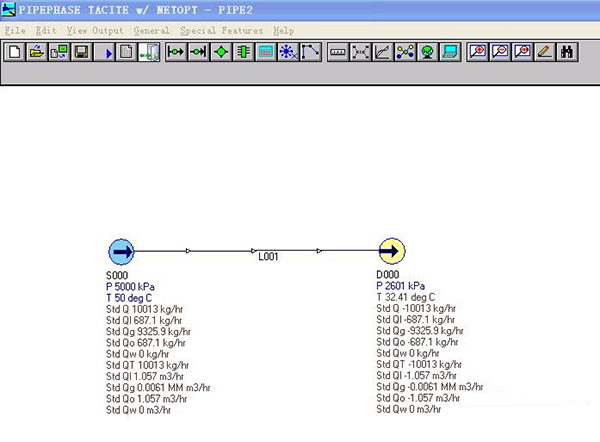
Task: Click the pencil edit icon
Action: 545,52
